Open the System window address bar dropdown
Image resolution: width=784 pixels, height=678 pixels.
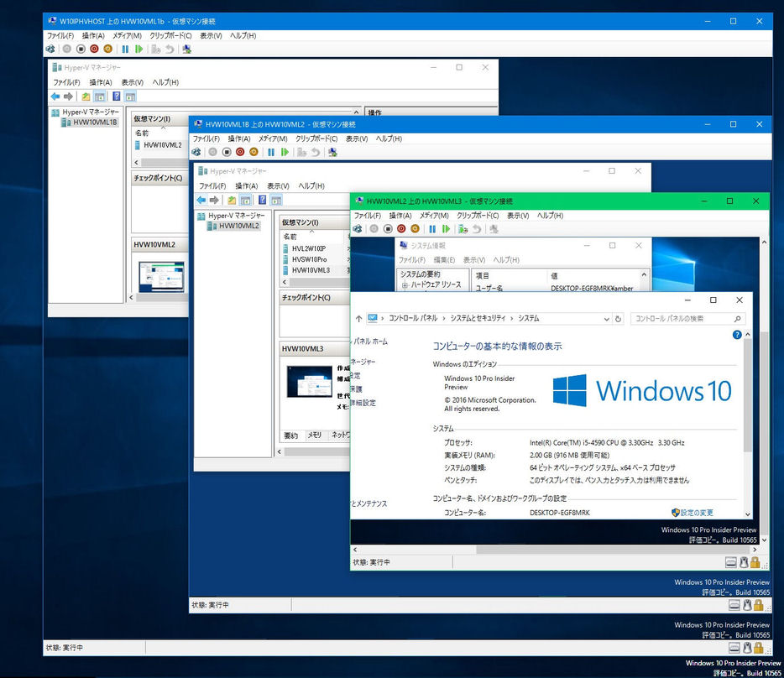(x=607, y=319)
